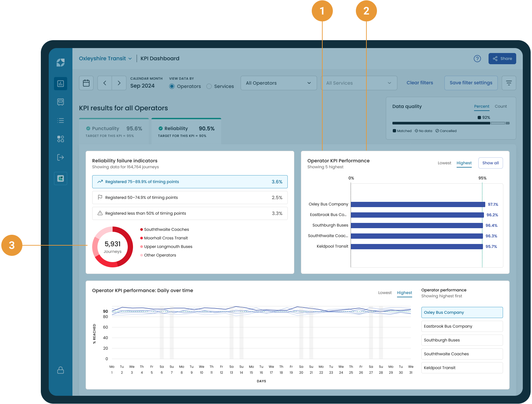
Task: Select the Services radio button
Action: coord(209,86)
